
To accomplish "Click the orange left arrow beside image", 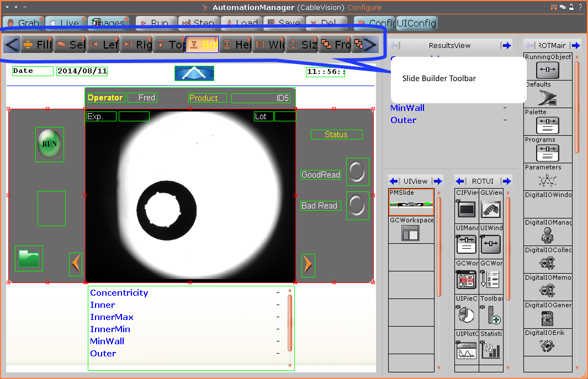I will coord(76,264).
